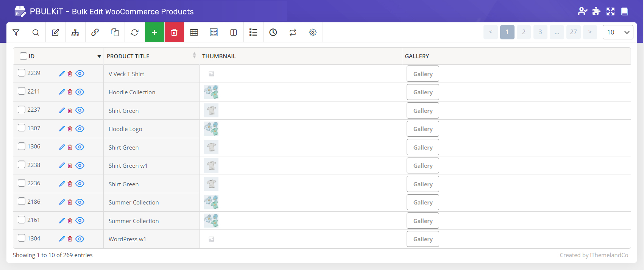644x270 pixels.
Task: Check the select-all checkbox beside ID header
Action: [x=23, y=56]
